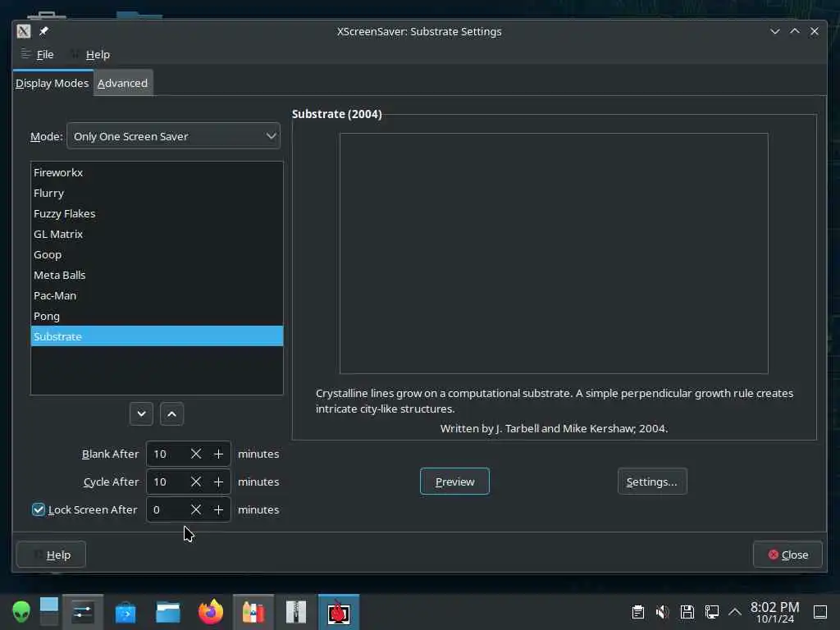Switch to the Display Modes tab
The height and width of the screenshot is (630, 840).
click(x=52, y=83)
